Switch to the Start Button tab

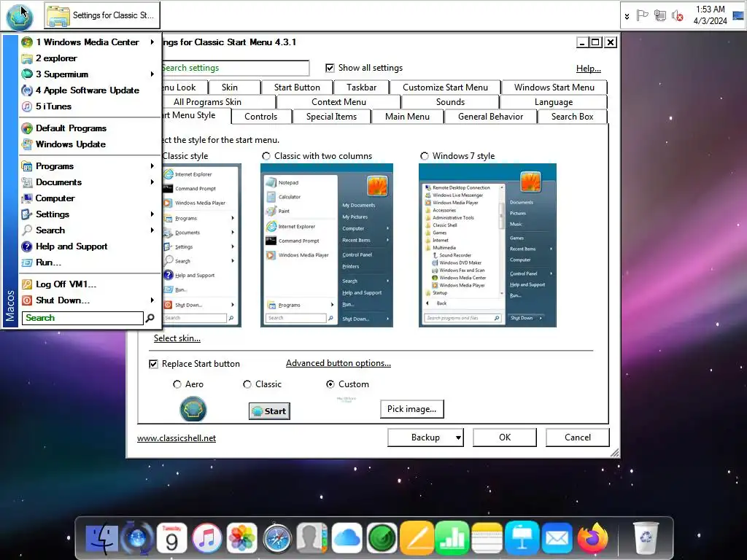[297, 87]
